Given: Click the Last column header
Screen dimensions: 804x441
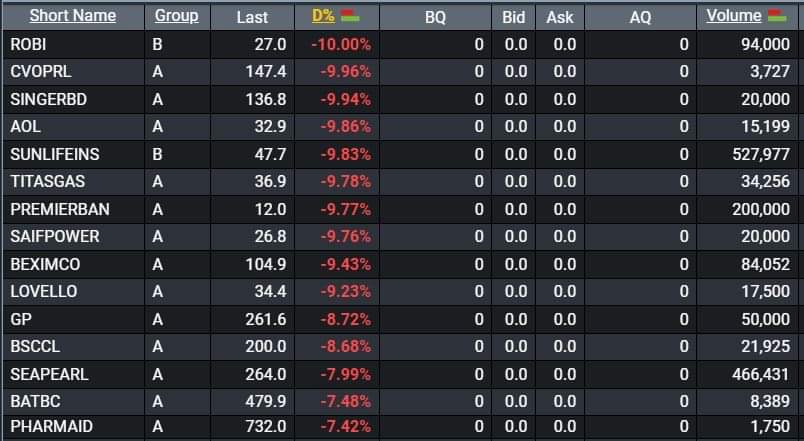Looking at the screenshot, I should point(252,17).
